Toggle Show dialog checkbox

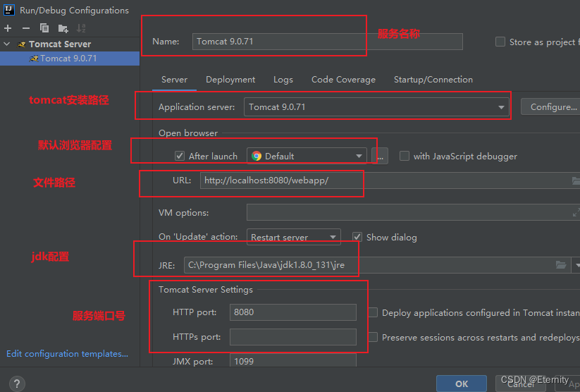pyautogui.click(x=357, y=237)
